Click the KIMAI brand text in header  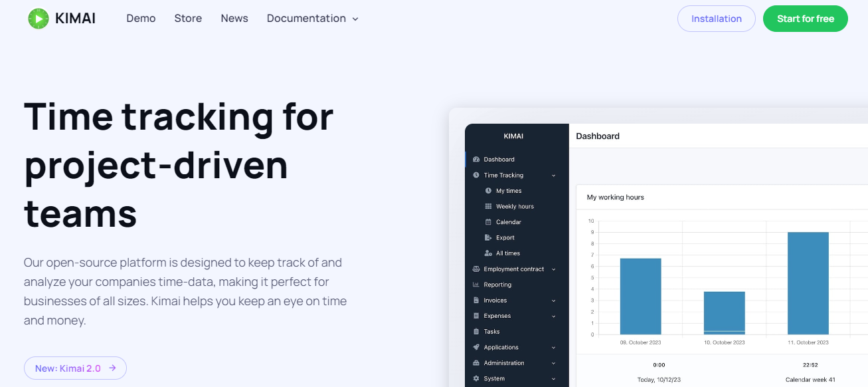pos(75,19)
